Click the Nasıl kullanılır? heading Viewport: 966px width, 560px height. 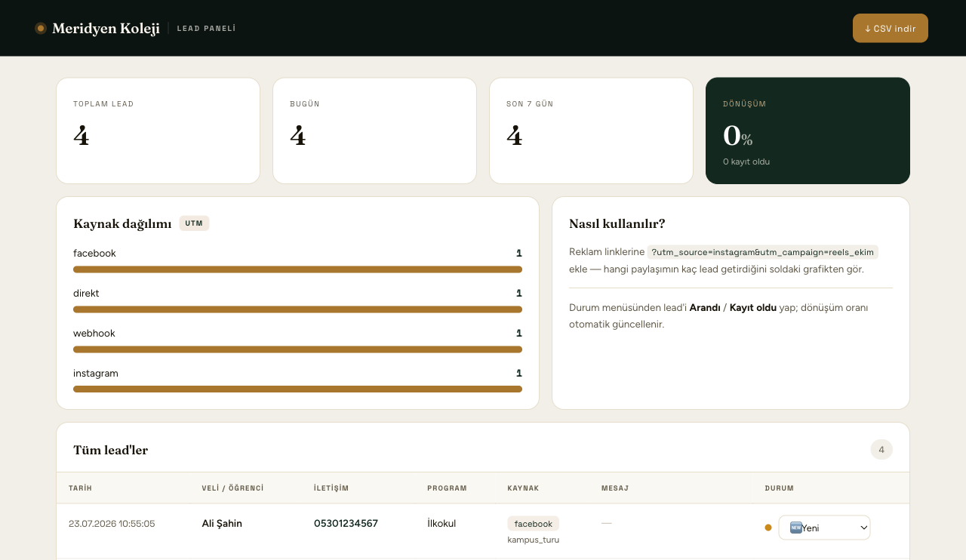pyautogui.click(x=617, y=224)
